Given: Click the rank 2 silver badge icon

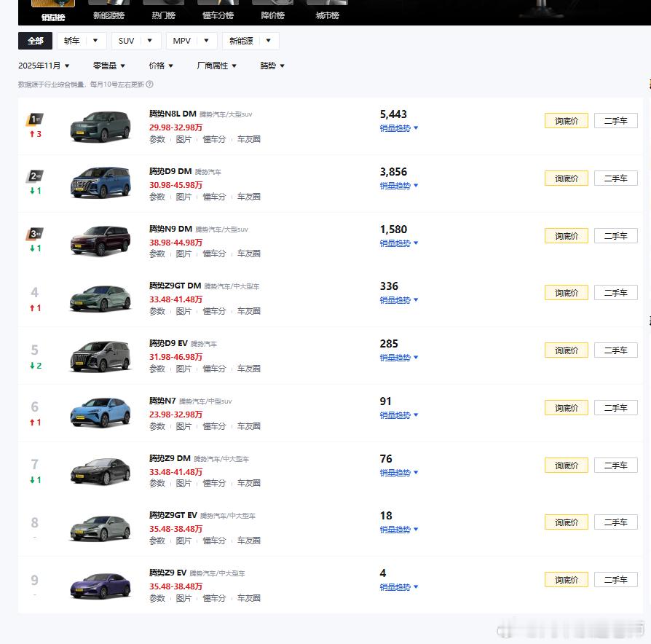Looking at the screenshot, I should (35, 176).
